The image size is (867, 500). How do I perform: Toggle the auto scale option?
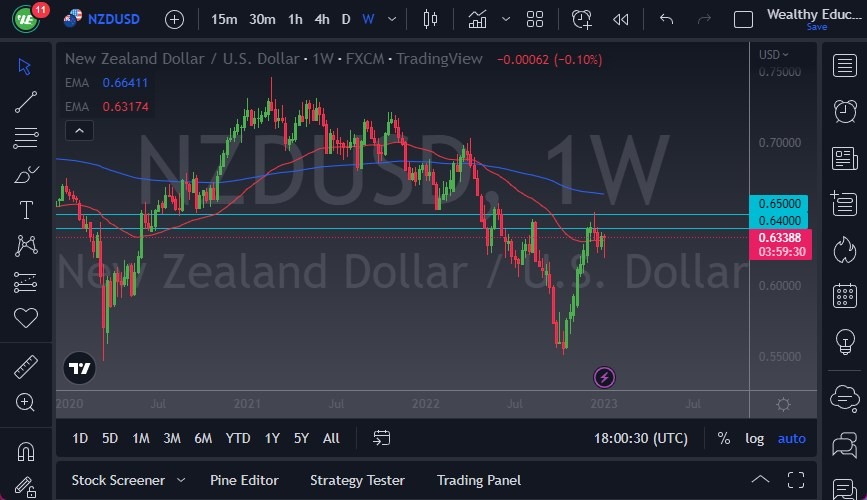792,438
